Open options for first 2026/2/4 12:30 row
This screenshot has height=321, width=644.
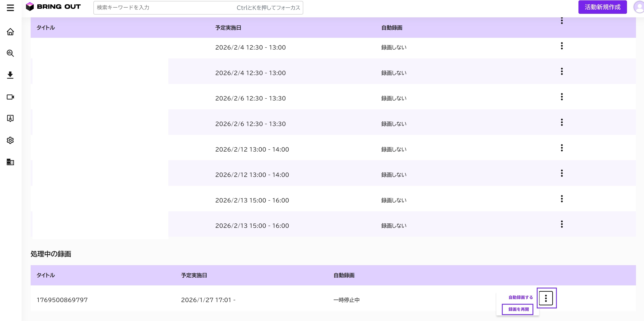point(562,46)
